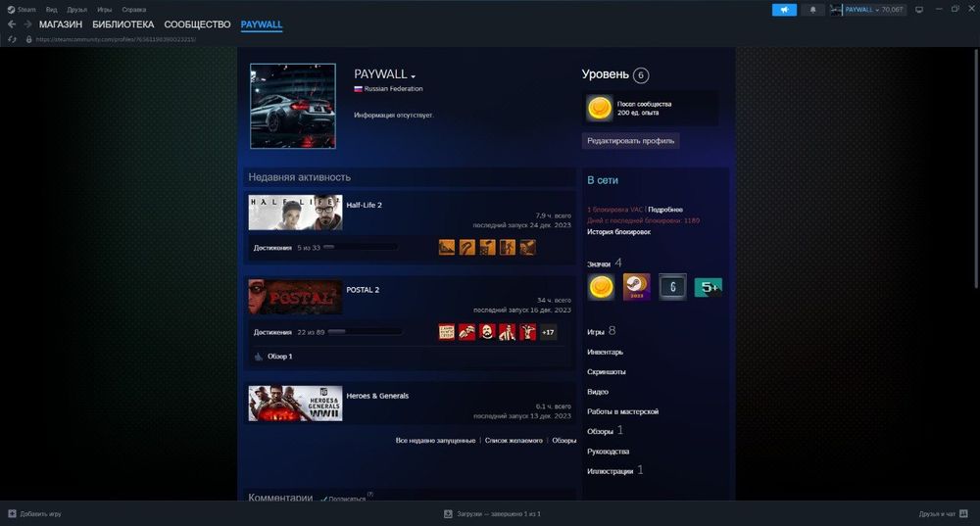980x526 pixels.
Task: Go to the БИБЛИОТЕКА tab
Action: (123, 24)
